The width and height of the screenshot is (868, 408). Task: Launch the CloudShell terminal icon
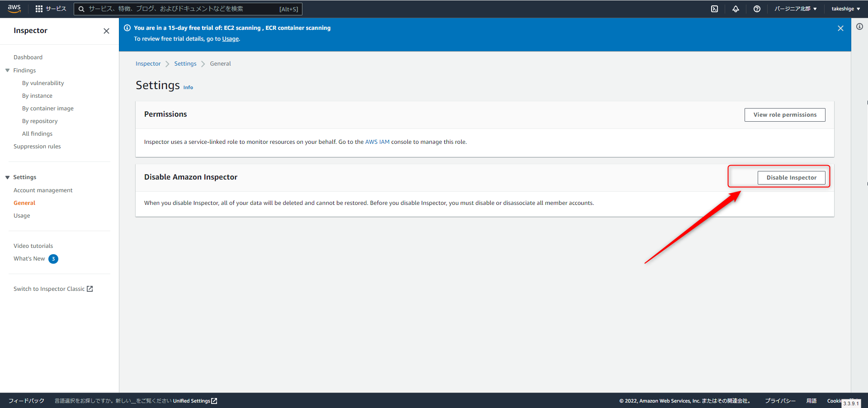714,9
